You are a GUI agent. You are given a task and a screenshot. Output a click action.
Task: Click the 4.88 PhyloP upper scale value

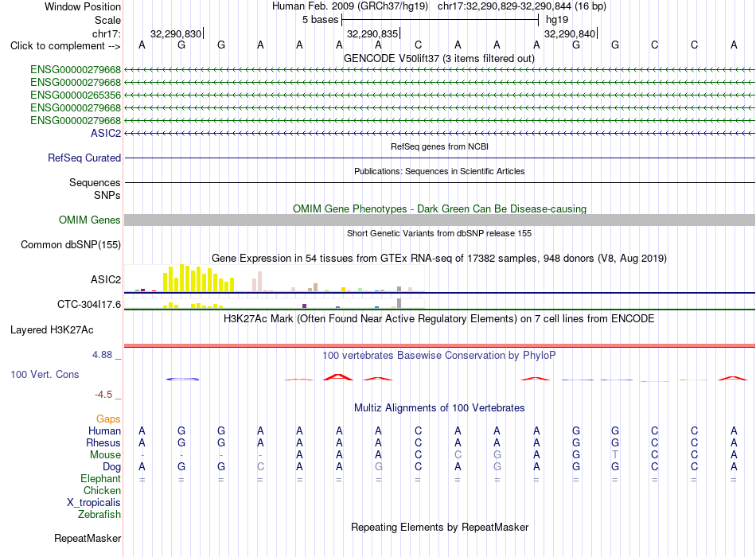[x=102, y=355]
